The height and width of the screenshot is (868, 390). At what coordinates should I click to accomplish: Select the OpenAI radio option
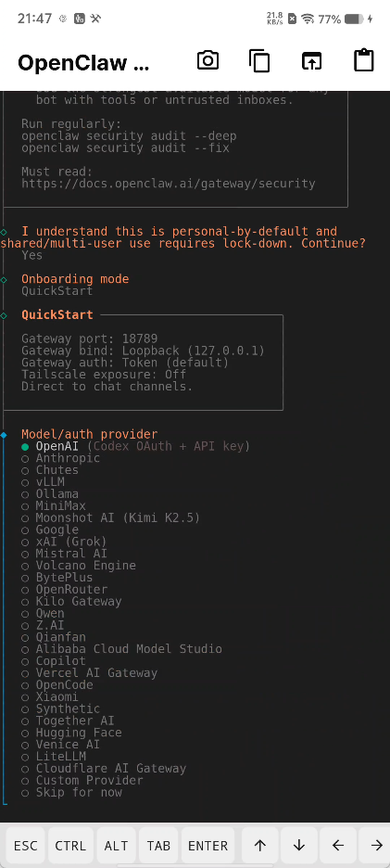click(x=135, y=446)
